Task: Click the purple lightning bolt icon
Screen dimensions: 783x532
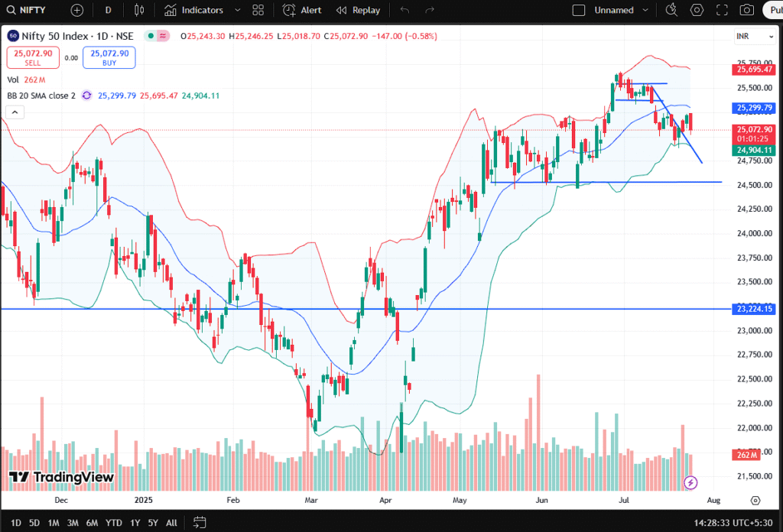Action: tap(690, 482)
